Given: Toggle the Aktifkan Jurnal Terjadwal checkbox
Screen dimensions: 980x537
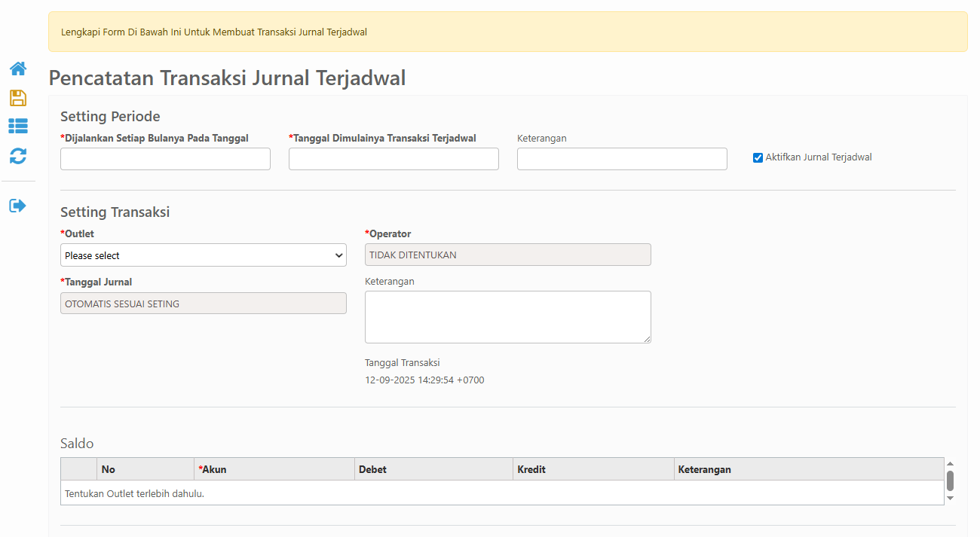Looking at the screenshot, I should 758,158.
